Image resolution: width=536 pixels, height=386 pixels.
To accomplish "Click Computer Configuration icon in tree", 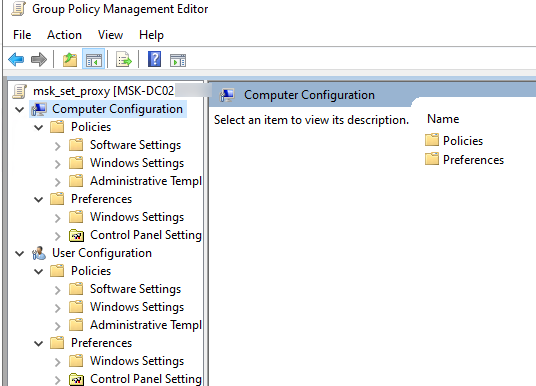I will pos(39,109).
